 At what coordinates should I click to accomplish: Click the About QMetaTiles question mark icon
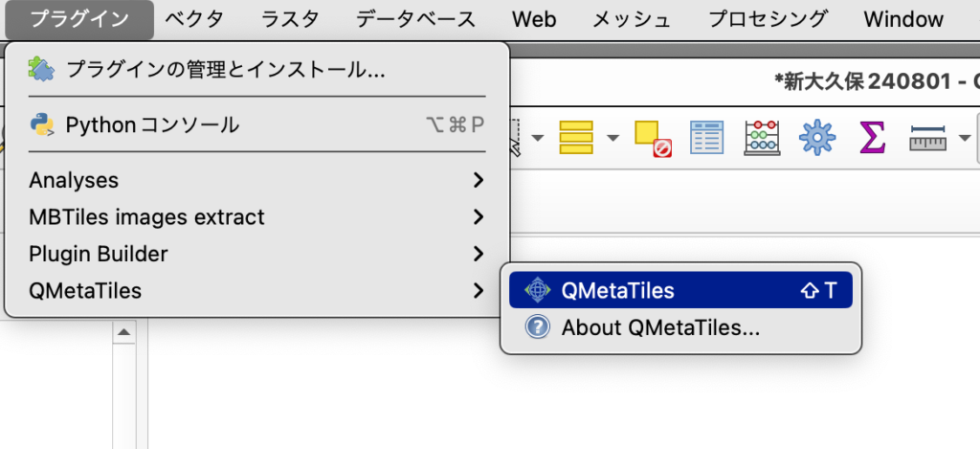coord(537,327)
